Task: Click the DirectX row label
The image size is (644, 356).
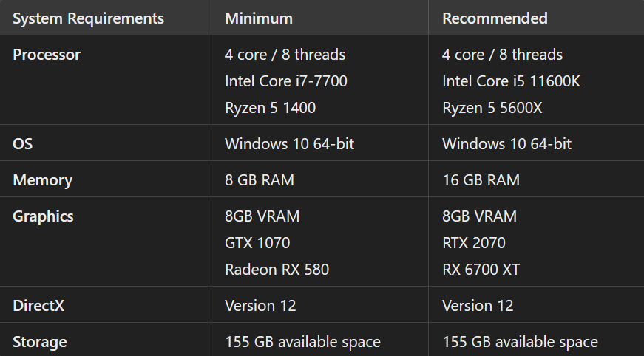Action: [x=38, y=306]
